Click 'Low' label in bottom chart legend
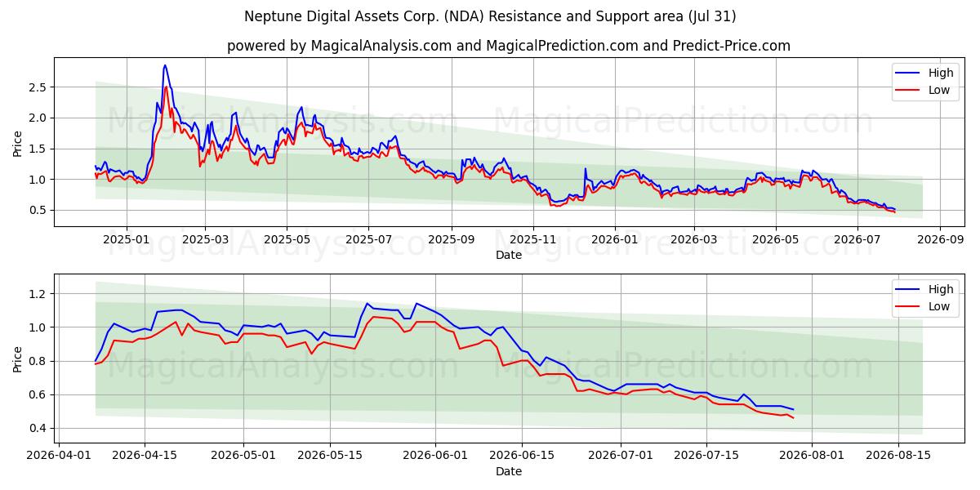The width and height of the screenshot is (980, 490). click(x=939, y=306)
